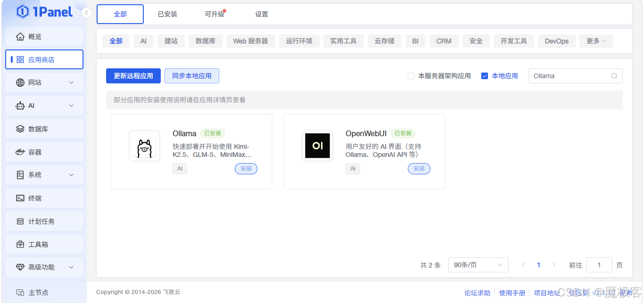Open 论坛求助 footer link
The width and height of the screenshot is (644, 303).
coord(477,293)
